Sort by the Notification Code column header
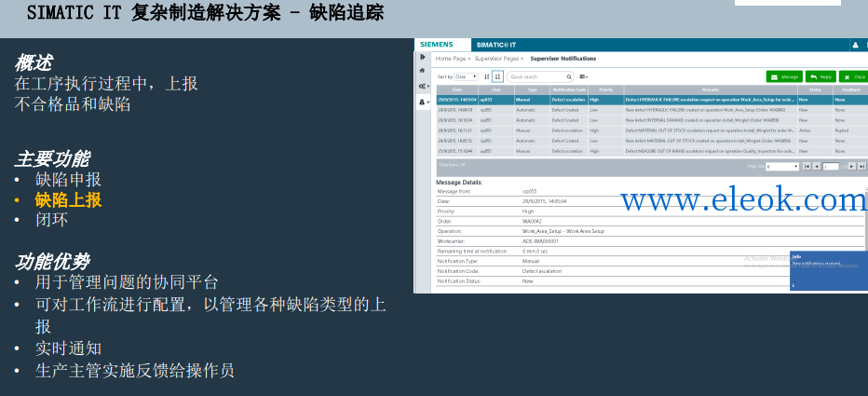The image size is (868, 396). point(568,89)
